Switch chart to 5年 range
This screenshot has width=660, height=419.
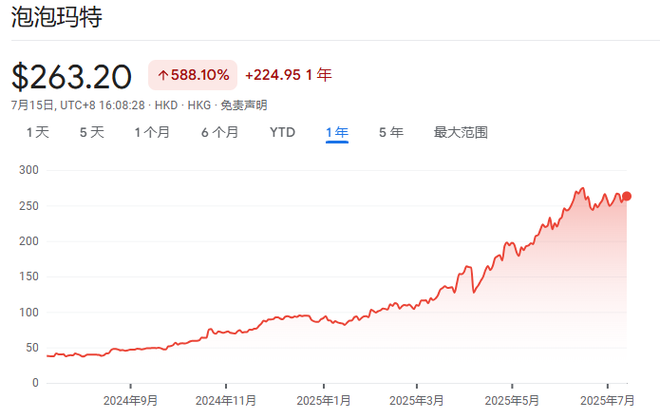click(391, 132)
